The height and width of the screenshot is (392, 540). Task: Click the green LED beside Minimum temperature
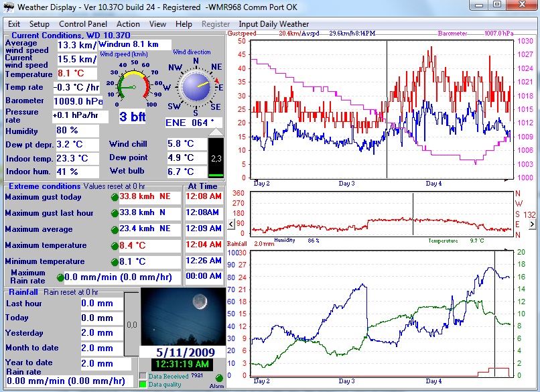coord(115,262)
